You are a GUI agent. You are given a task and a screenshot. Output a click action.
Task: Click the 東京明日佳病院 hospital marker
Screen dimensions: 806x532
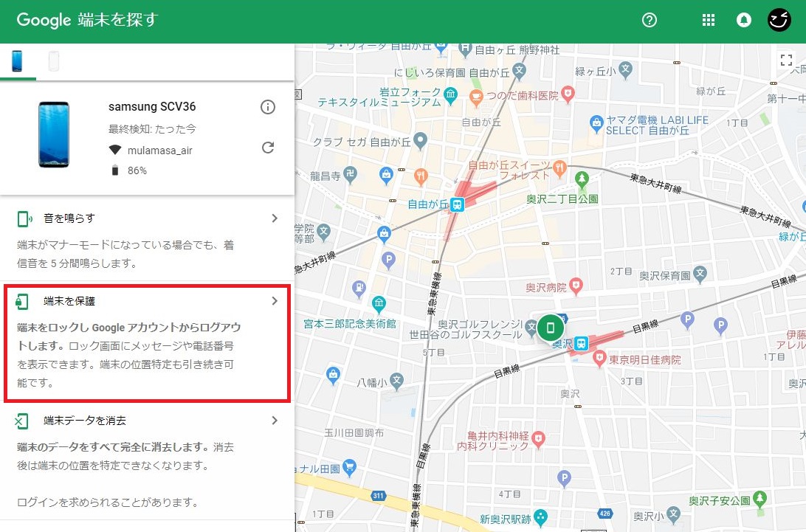pos(599,359)
